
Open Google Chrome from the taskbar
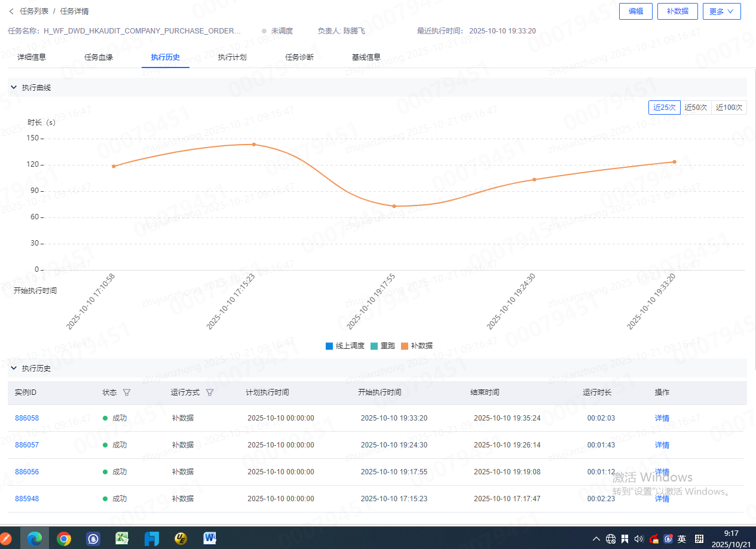(x=64, y=539)
